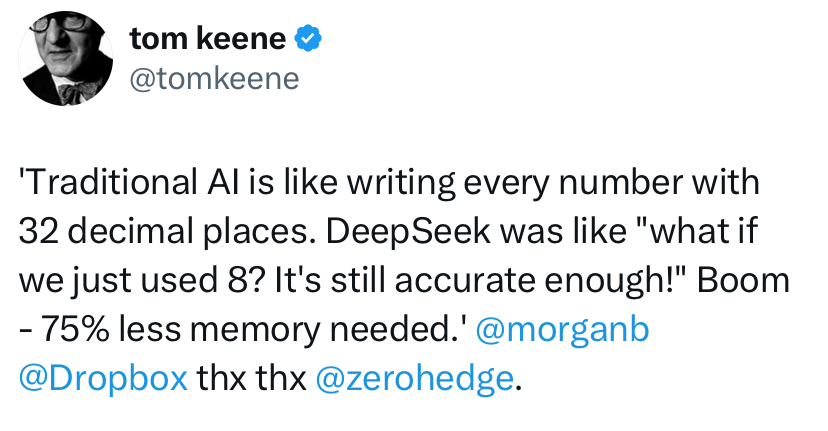Click the "thx thx" text
828x431 pixels.
[251, 379]
